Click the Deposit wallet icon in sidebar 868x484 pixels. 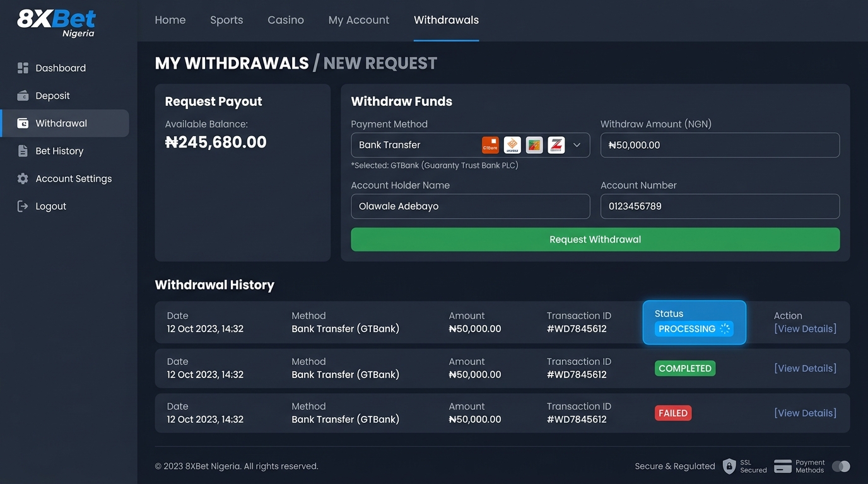click(23, 96)
